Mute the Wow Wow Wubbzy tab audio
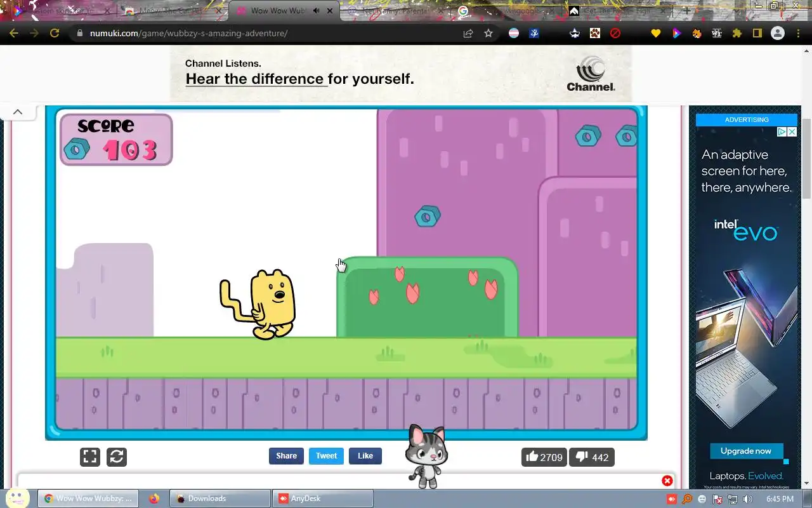Viewport: 812px width, 508px height. [316, 11]
